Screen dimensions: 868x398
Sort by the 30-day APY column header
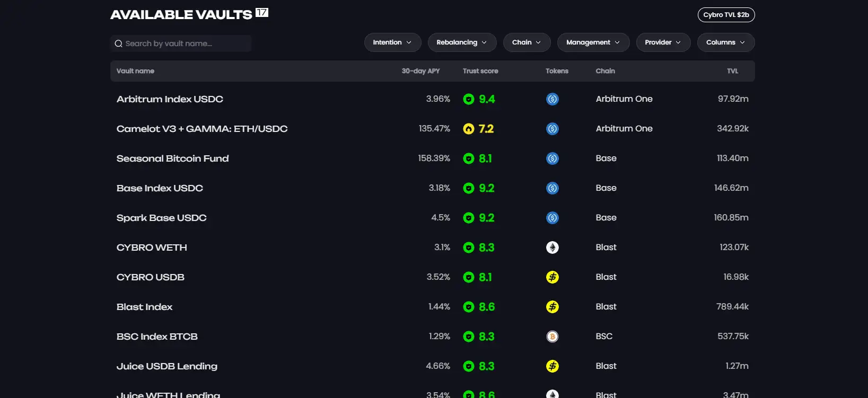(420, 71)
